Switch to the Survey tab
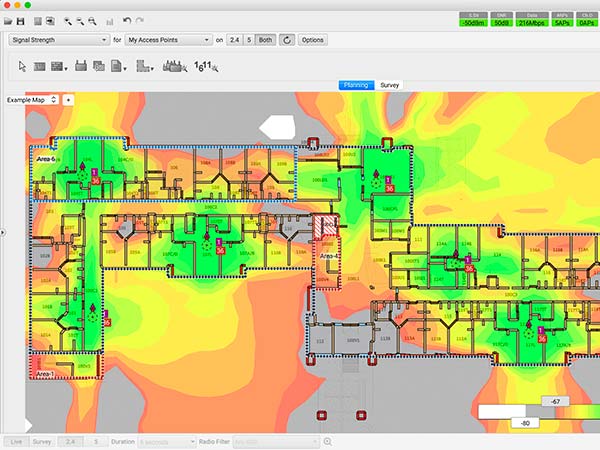Screen dimensions: 600x450 tap(390, 86)
